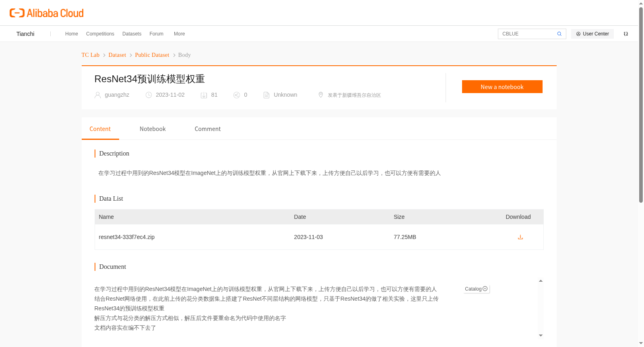The image size is (644, 347).
Task: Follow the TC Lab breadcrumb link
Action: point(91,55)
